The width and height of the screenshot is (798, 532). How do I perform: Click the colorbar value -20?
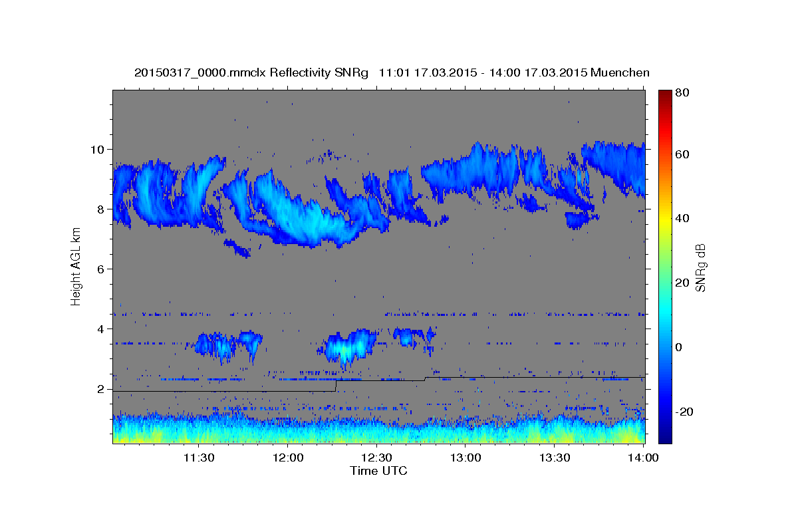(x=683, y=412)
